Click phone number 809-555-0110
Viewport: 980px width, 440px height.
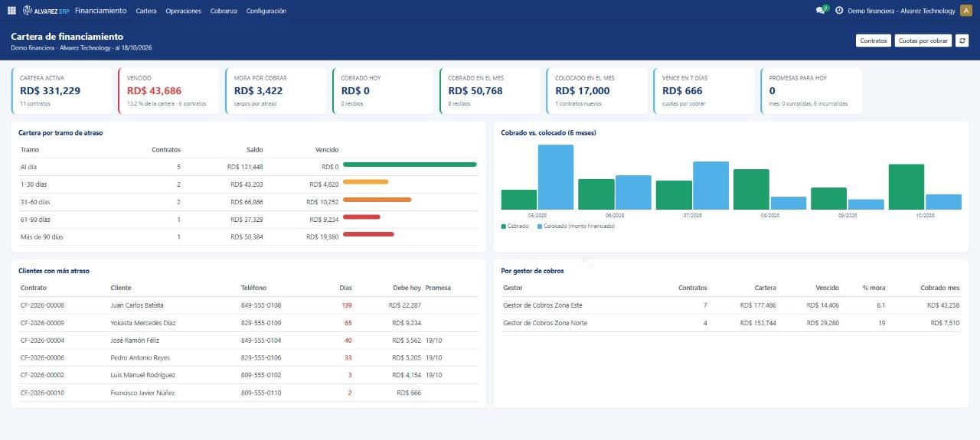coord(261,393)
